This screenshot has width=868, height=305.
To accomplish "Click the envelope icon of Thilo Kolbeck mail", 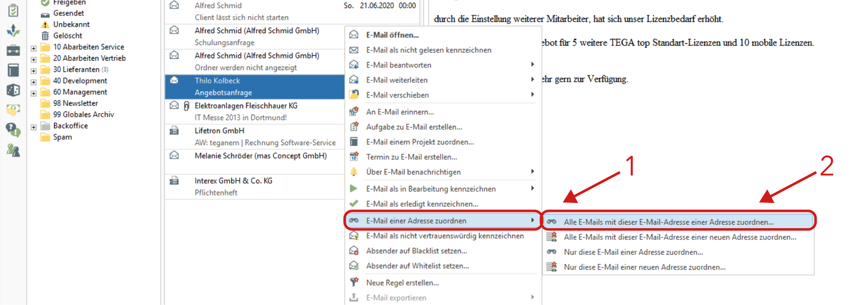I will tap(174, 80).
